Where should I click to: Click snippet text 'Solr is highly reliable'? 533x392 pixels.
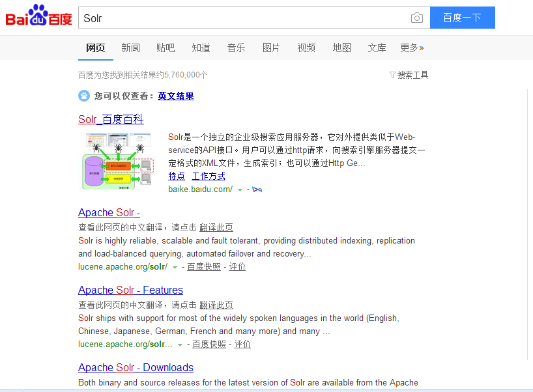point(119,241)
